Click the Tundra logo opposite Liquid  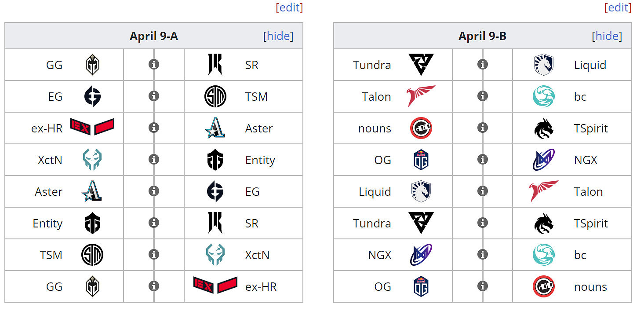pyautogui.click(x=421, y=65)
